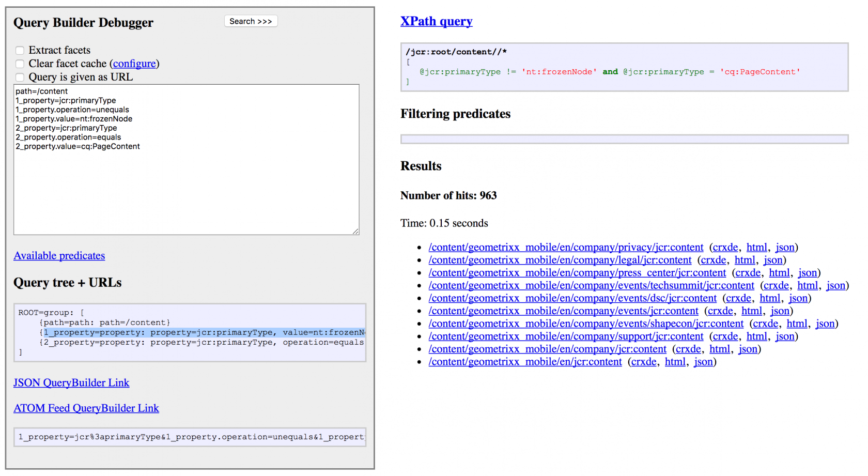This screenshot has height=476, width=868.
Task: Open the events/dsc jcr:content result link
Action: 572,298
